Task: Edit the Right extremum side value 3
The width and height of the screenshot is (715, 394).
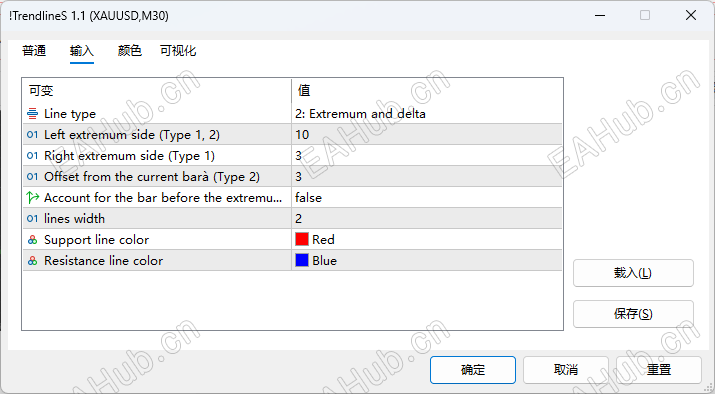Action: pyautogui.click(x=427, y=156)
